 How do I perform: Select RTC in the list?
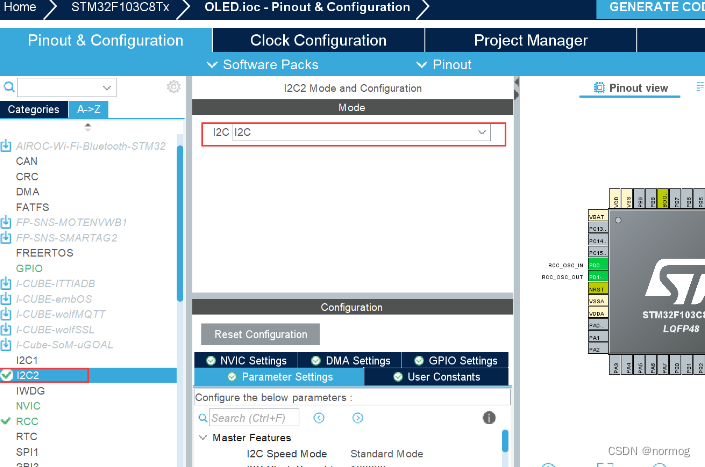tap(27, 436)
